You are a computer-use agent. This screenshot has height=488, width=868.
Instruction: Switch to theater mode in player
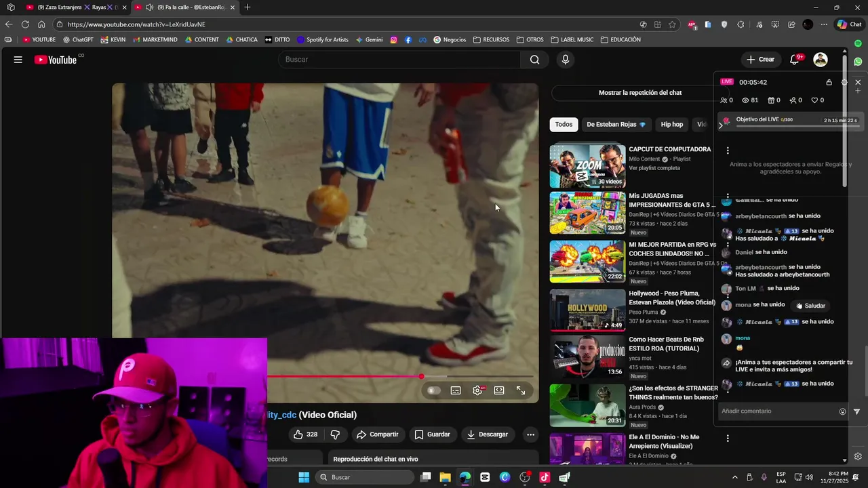(499, 390)
